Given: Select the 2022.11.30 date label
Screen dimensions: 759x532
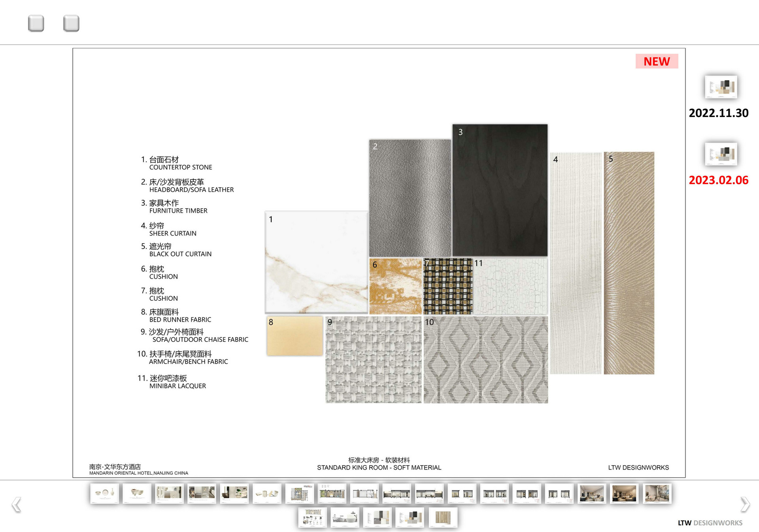Looking at the screenshot, I should pyautogui.click(x=718, y=113).
